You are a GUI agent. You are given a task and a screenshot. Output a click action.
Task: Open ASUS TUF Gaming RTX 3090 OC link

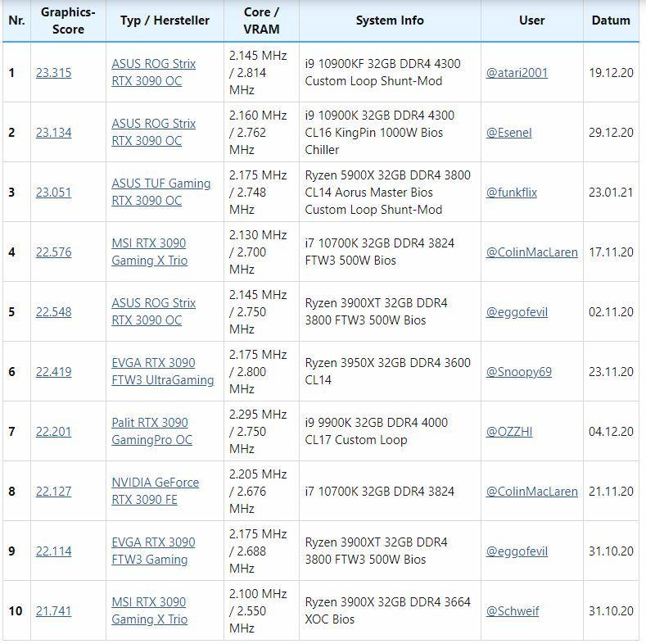[x=161, y=192]
